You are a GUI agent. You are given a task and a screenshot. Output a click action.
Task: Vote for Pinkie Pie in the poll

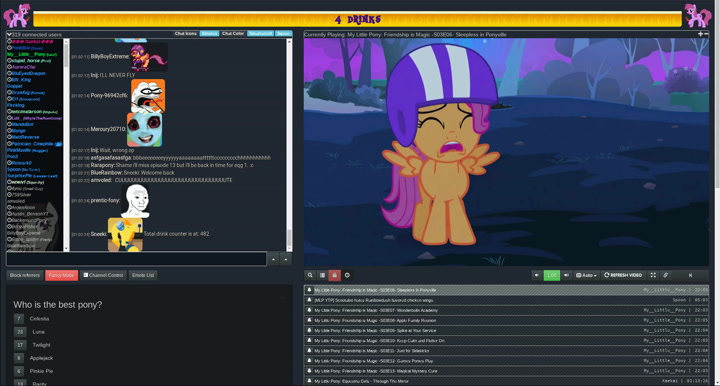click(x=19, y=371)
